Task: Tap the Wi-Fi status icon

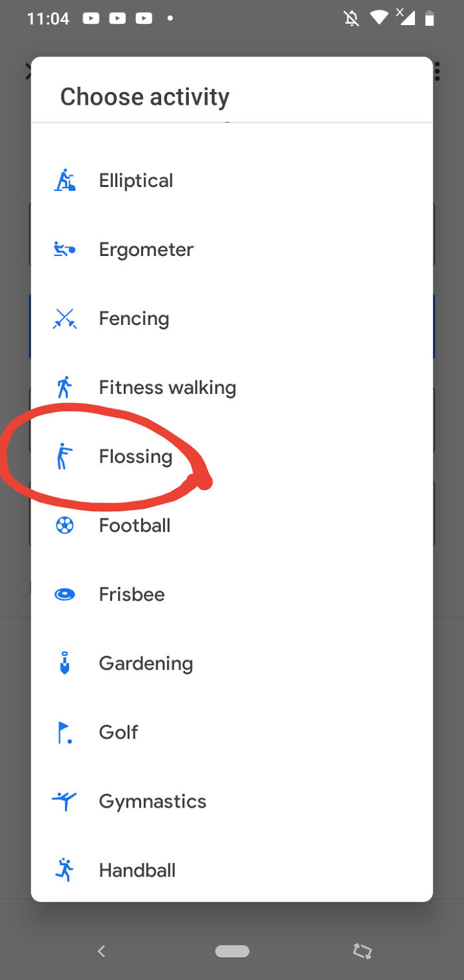Action: point(378,19)
